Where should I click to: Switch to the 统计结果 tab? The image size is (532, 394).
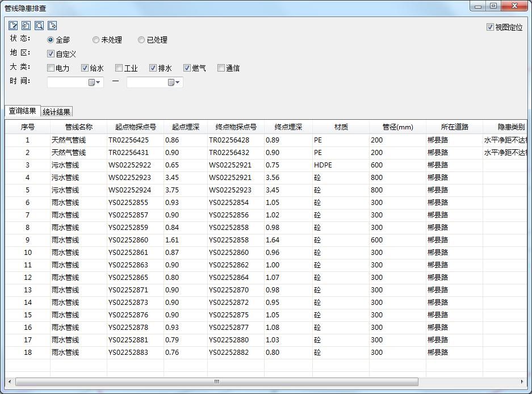56,111
